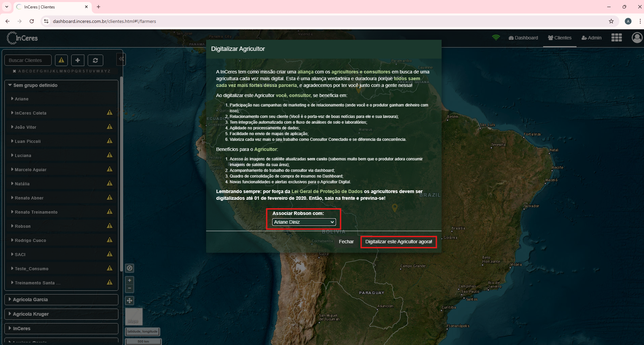Screen dimensions: 644x345
Task: Click the map pan arrows control
Action: point(130,301)
